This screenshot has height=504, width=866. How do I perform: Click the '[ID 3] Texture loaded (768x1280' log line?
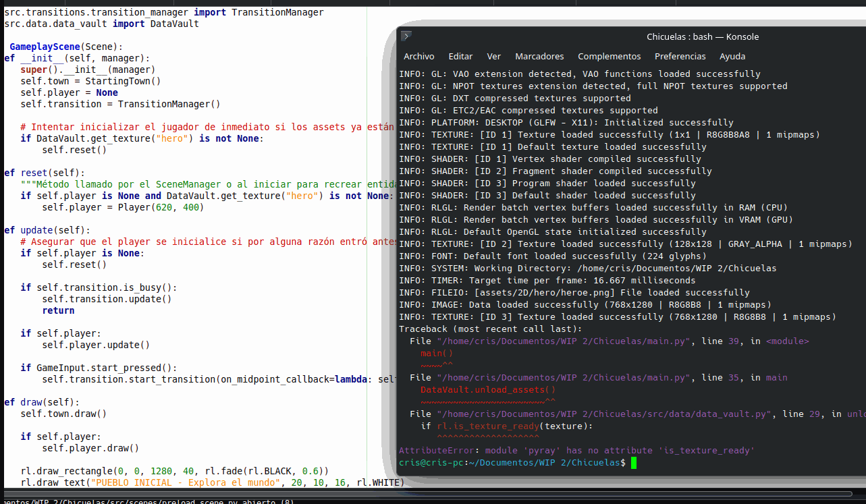pos(618,317)
